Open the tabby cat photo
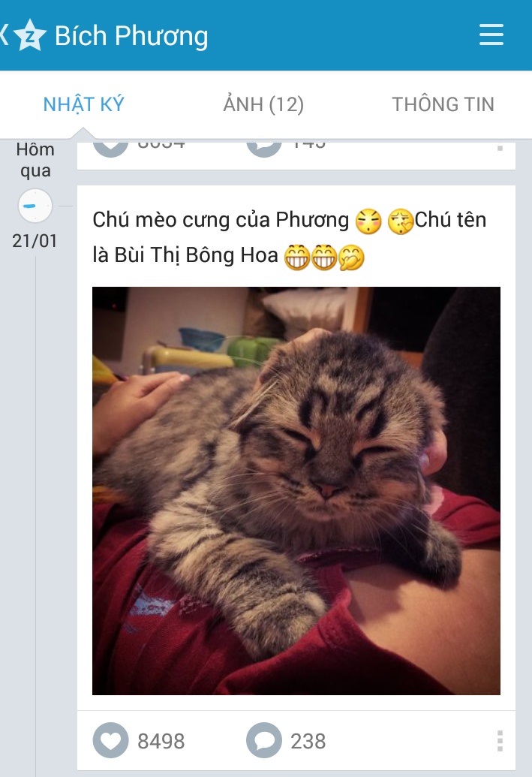Image resolution: width=532 pixels, height=777 pixels. point(296,490)
